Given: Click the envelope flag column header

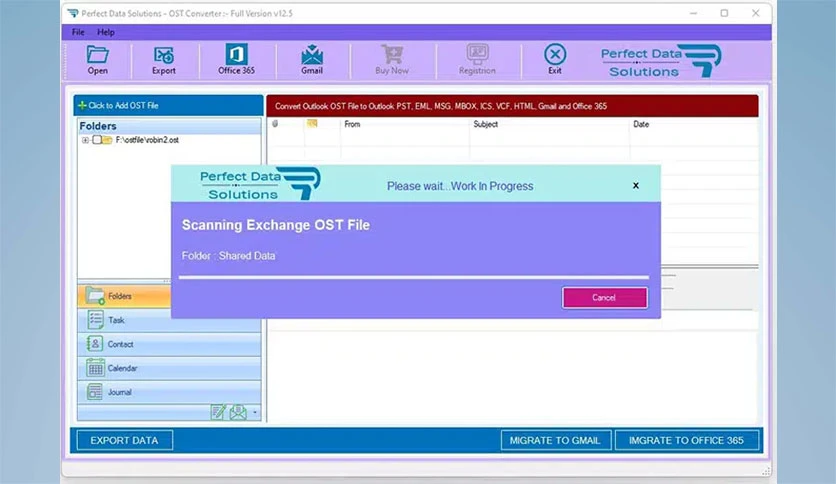Looking at the screenshot, I should tap(312, 124).
